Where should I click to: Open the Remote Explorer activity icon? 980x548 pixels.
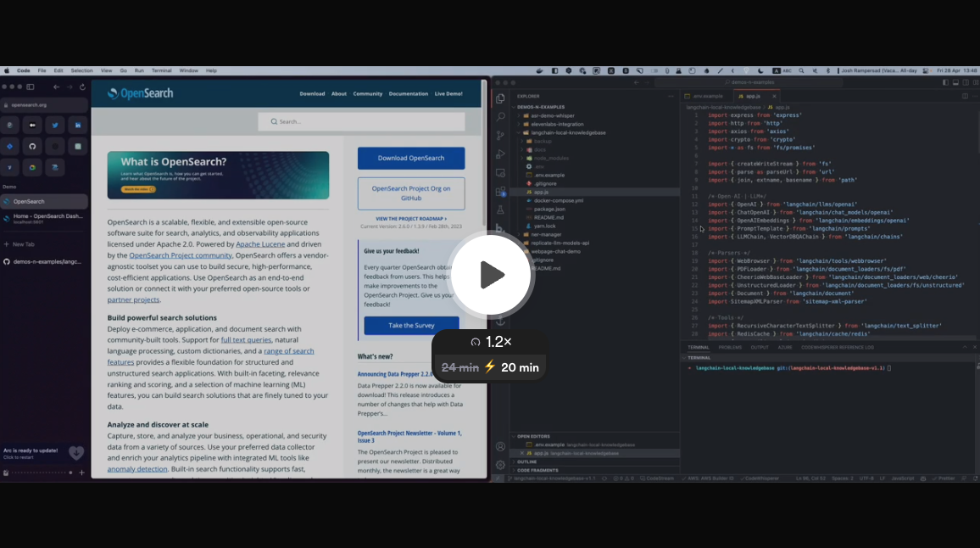[x=501, y=173]
